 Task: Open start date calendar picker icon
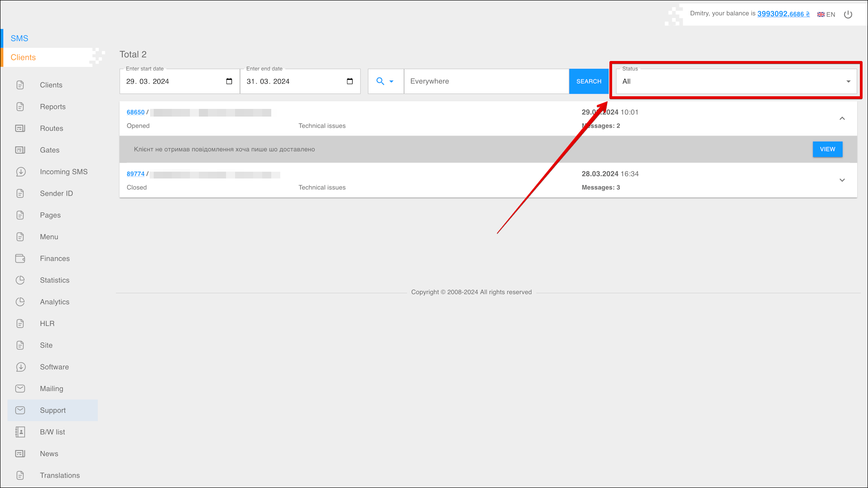point(229,81)
